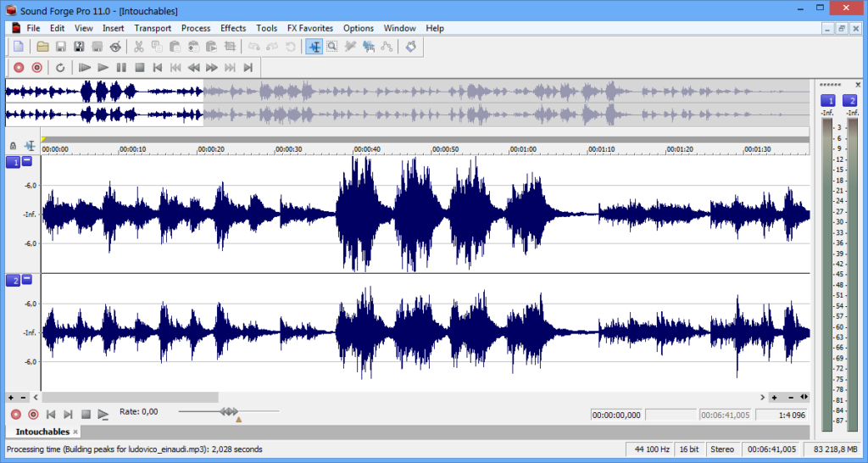Toggle meter channel 1 button
This screenshot has width=868, height=463.
click(x=828, y=100)
